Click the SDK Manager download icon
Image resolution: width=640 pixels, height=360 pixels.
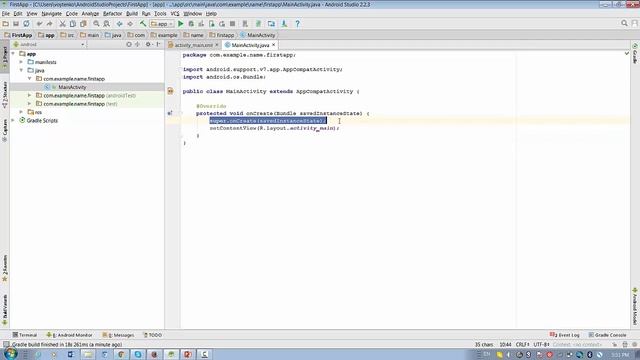point(284,24)
